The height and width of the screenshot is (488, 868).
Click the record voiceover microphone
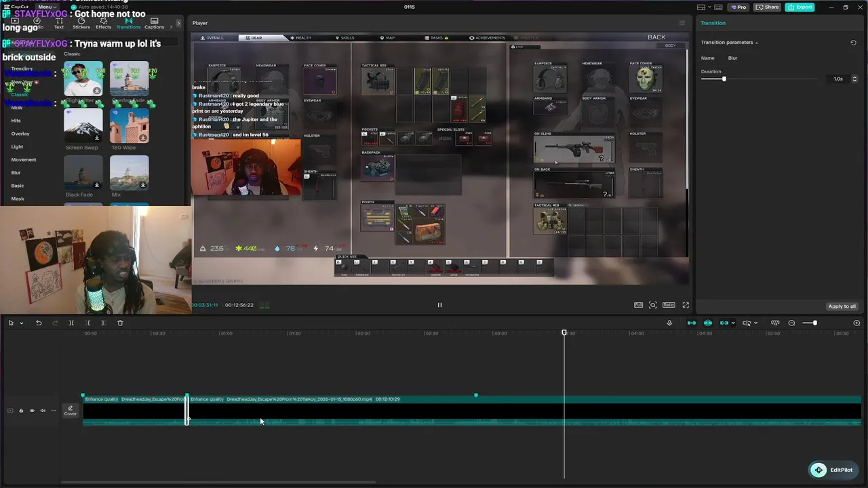pyautogui.click(x=669, y=323)
